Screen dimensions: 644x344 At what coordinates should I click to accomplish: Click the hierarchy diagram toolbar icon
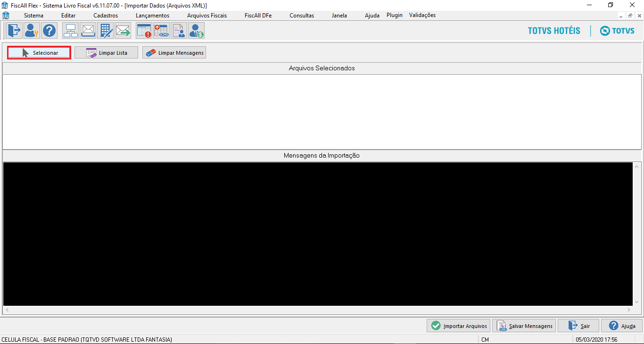(70, 30)
